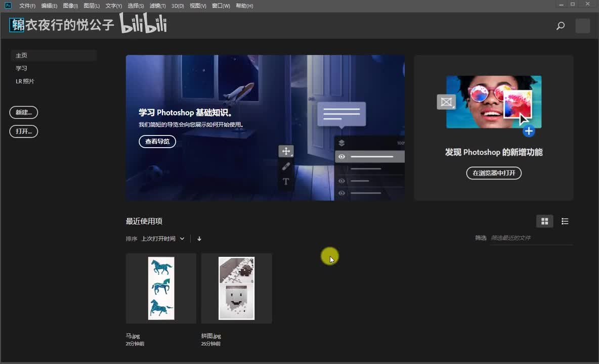Click the 拼图.jpg file name
Image resolution: width=599 pixels, height=364 pixels.
(211, 336)
